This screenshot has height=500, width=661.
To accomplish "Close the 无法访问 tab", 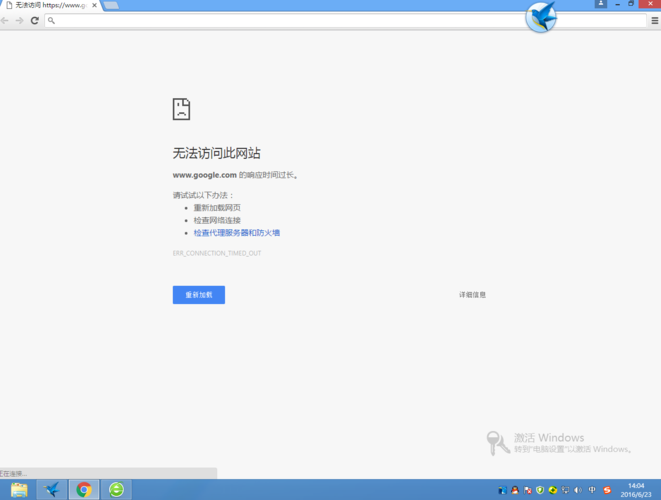I will [x=94, y=5].
